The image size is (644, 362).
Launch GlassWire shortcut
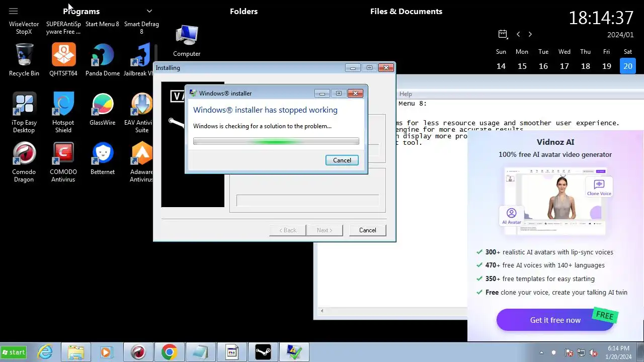click(x=103, y=109)
